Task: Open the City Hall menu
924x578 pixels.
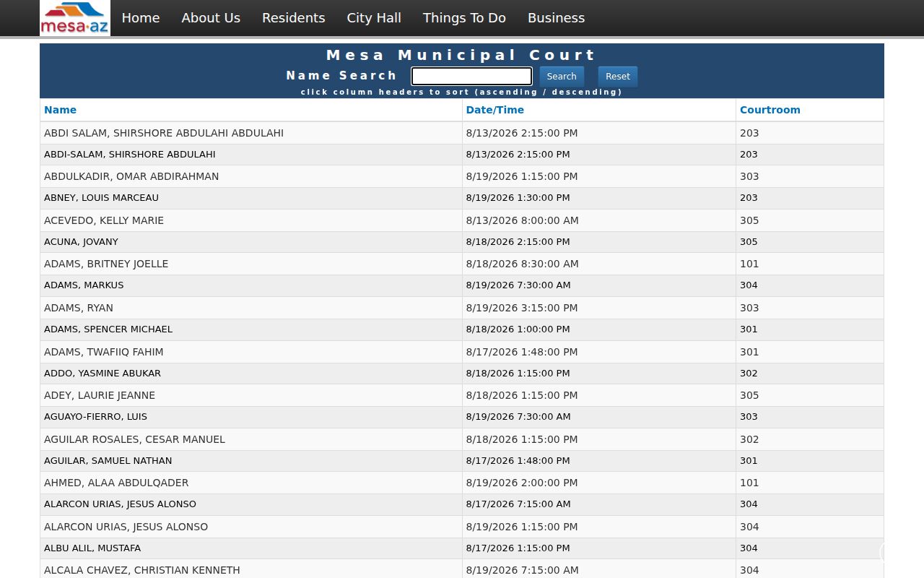Action: click(x=374, y=18)
